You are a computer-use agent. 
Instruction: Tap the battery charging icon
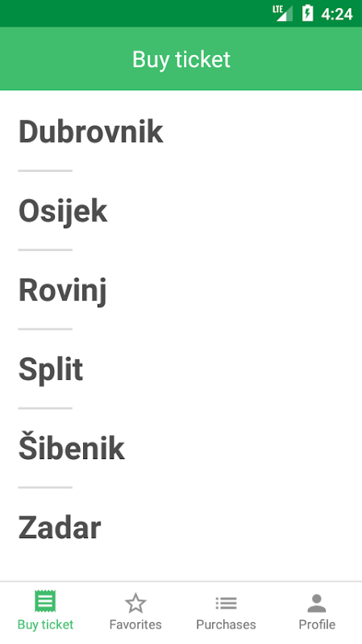coord(307,13)
